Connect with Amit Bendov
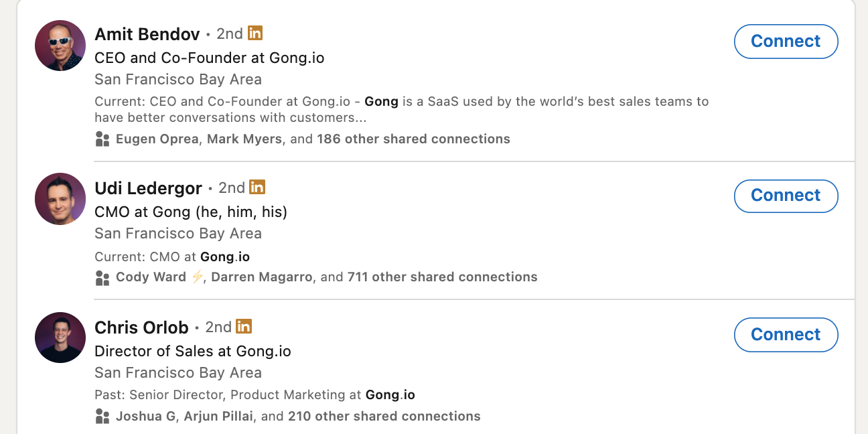 pos(786,42)
